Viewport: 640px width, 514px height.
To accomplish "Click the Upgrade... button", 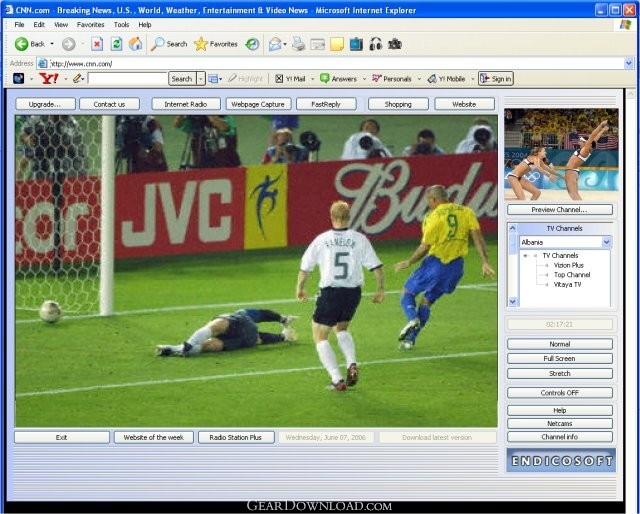I will click(x=45, y=104).
